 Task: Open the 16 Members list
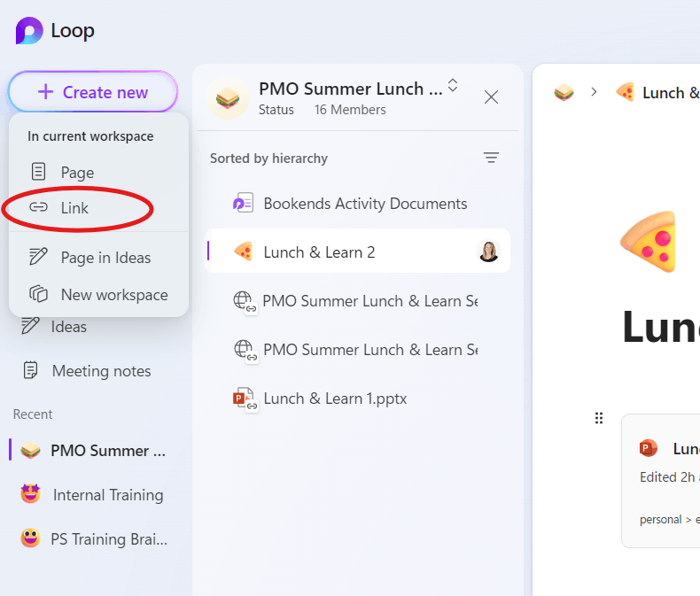click(350, 110)
